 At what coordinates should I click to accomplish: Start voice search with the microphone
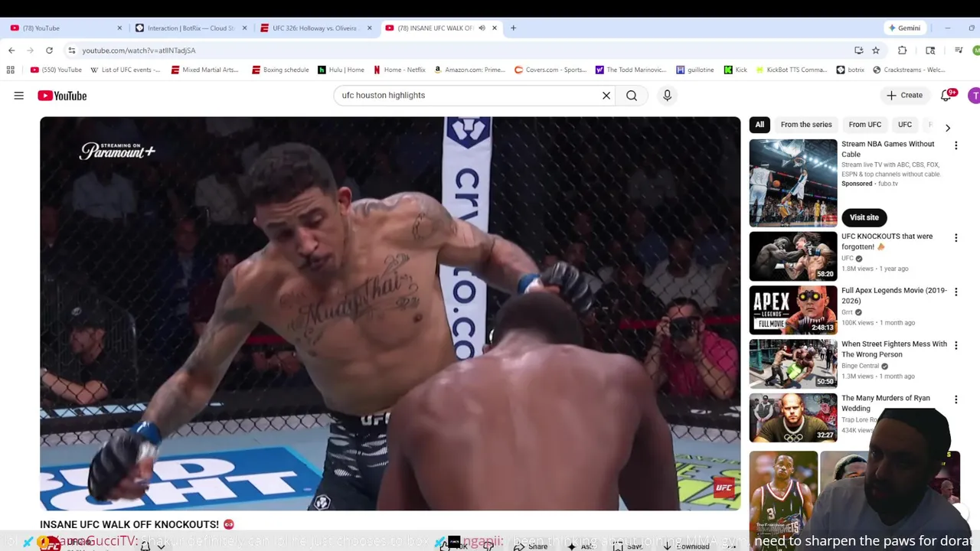667,96
